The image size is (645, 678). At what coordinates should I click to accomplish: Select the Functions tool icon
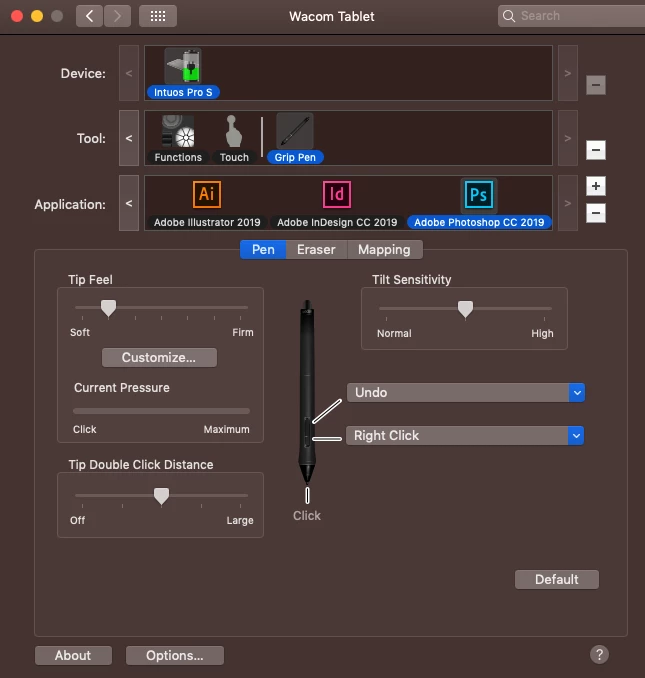(178, 131)
